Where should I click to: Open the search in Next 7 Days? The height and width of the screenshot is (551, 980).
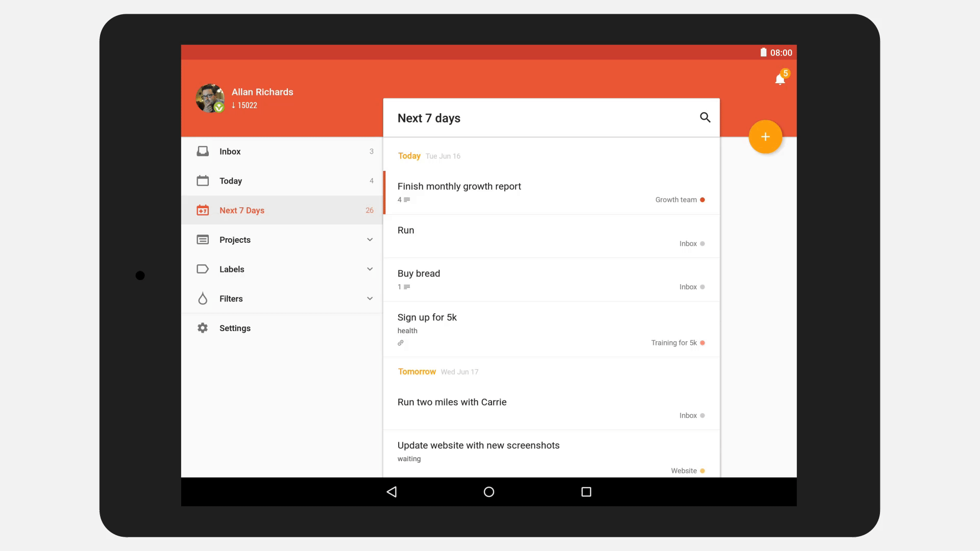coord(705,117)
